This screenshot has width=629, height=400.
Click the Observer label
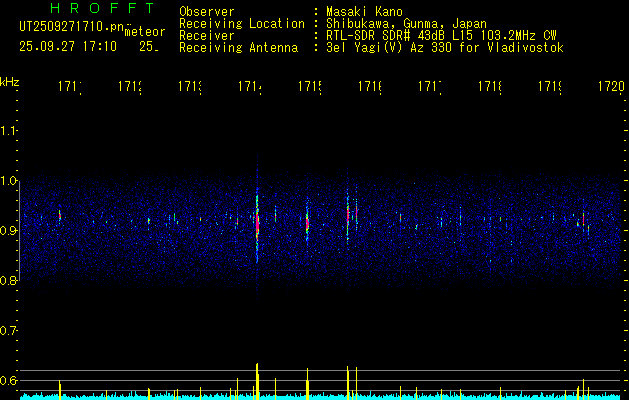point(207,12)
